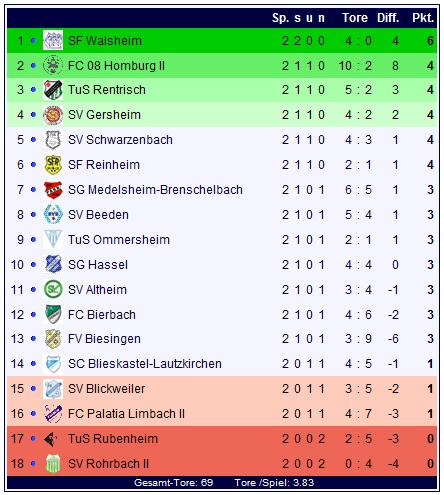Screen dimensions: 444x495
Task: Open SC Blieskastel-Lautzkirchen team name
Action: (x=145, y=364)
